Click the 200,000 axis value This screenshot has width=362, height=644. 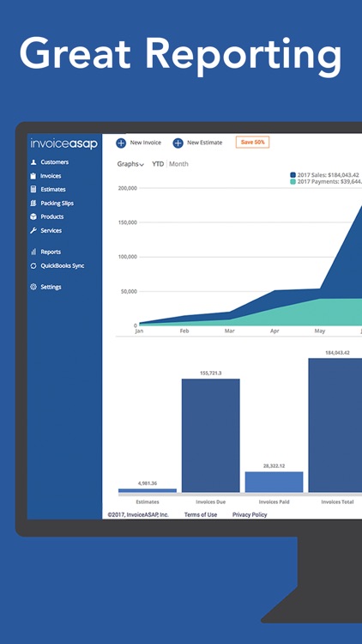[127, 188]
